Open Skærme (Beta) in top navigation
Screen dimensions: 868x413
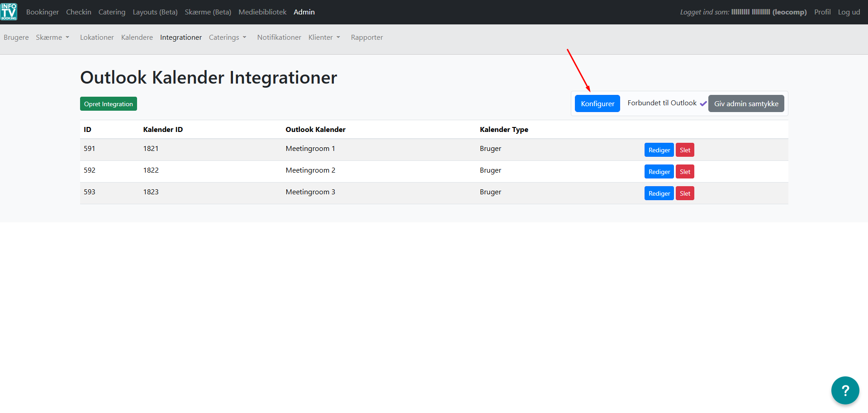click(208, 12)
